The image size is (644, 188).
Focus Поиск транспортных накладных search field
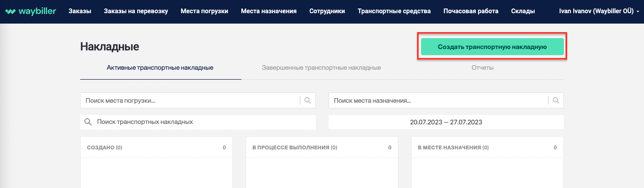point(198,122)
